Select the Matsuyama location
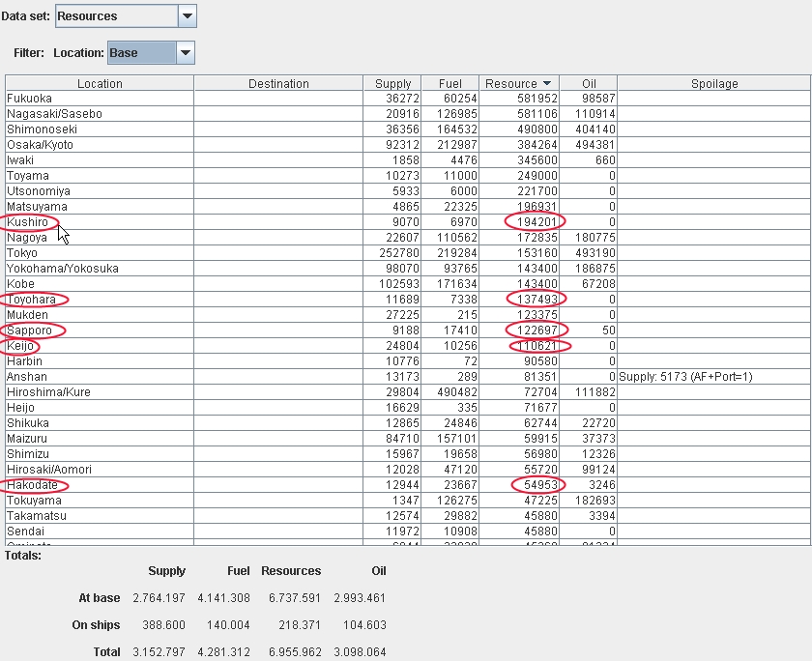 coord(37,207)
